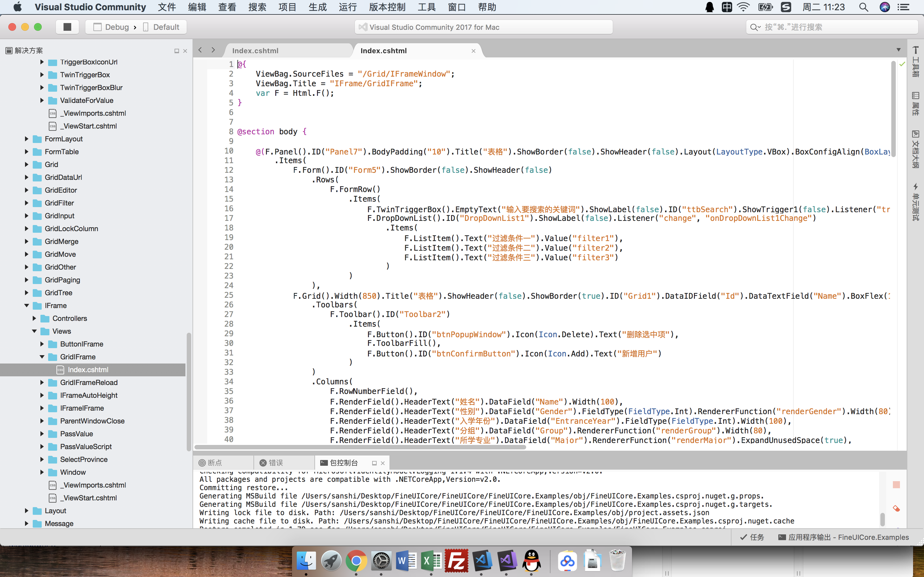Open the Debug configuration selector
924x577 pixels.
pyautogui.click(x=116, y=27)
